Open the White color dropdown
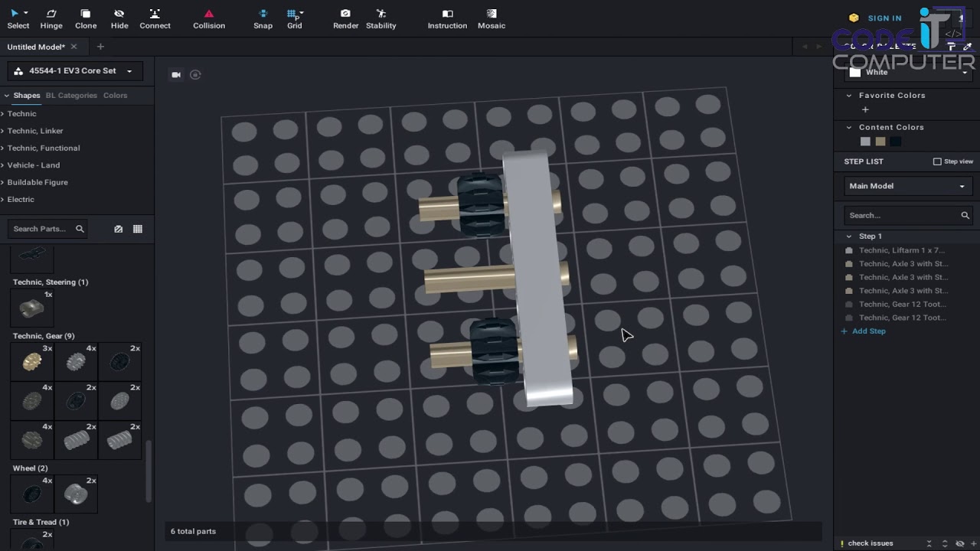 909,72
